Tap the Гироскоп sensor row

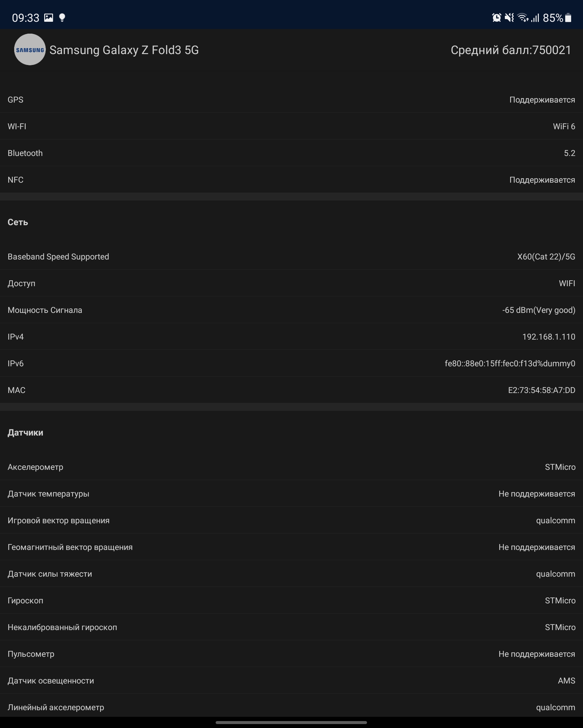pyautogui.click(x=291, y=600)
